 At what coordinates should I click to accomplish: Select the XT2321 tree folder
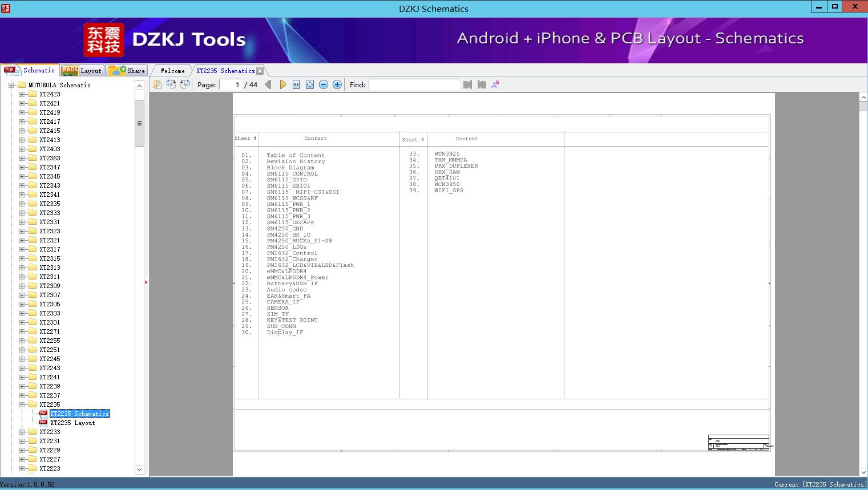(50, 240)
